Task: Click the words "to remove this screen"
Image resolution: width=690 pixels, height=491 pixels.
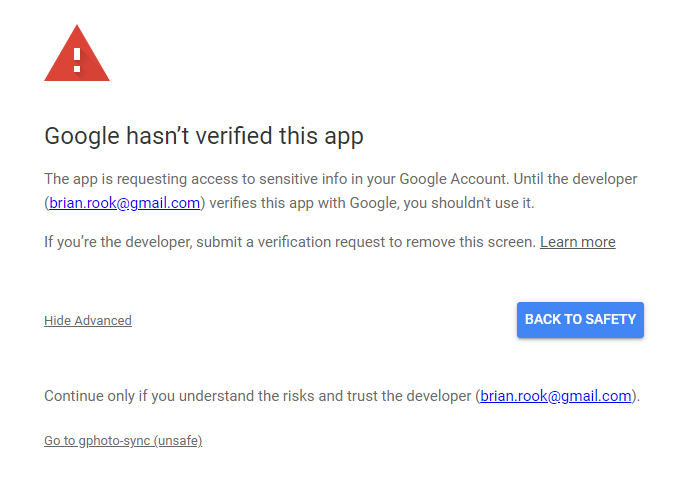Action: 463,242
